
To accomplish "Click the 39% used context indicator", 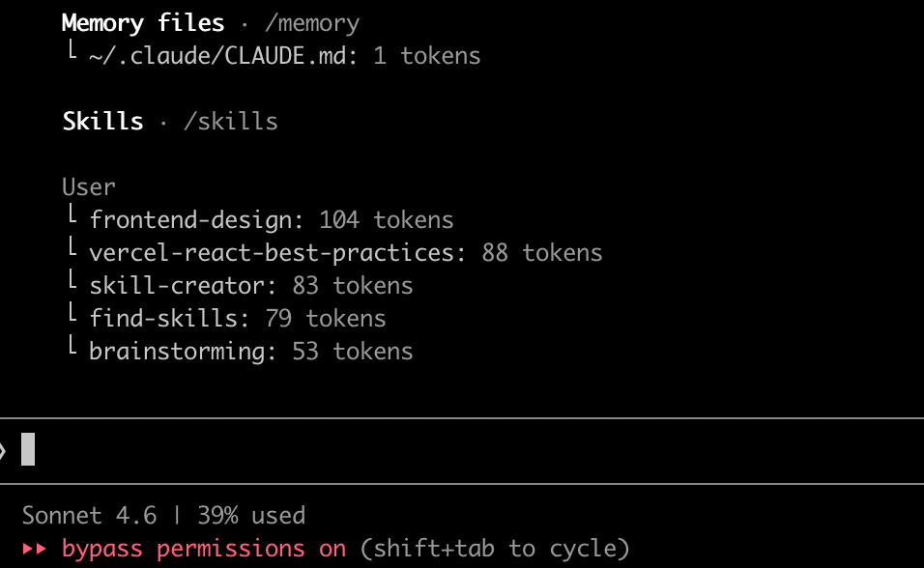I will tap(251, 515).
